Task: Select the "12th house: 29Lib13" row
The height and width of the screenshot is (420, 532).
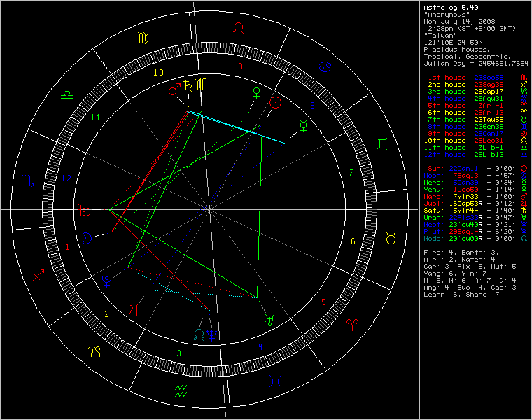Action: (x=475, y=155)
